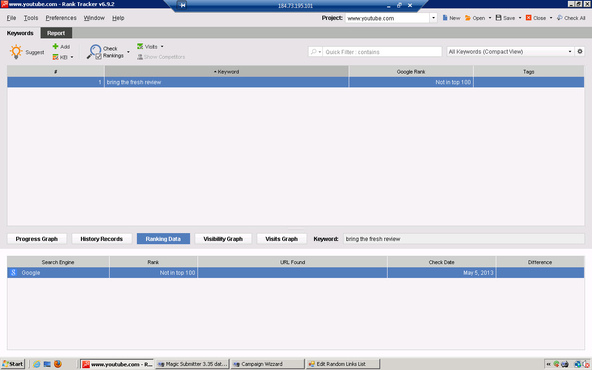Open an existing project with Open

[x=475, y=18]
